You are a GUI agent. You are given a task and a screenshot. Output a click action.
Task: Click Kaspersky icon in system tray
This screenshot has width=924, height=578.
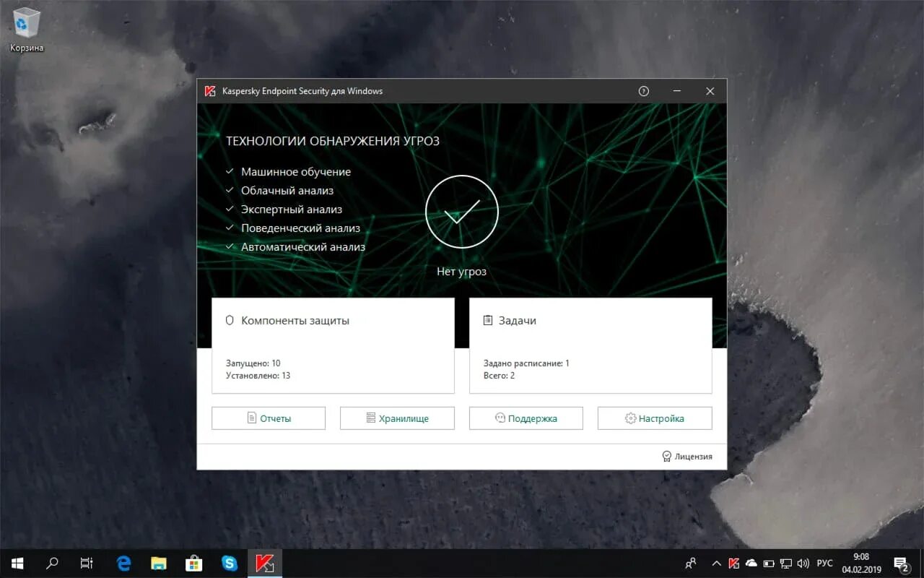pyautogui.click(x=734, y=563)
